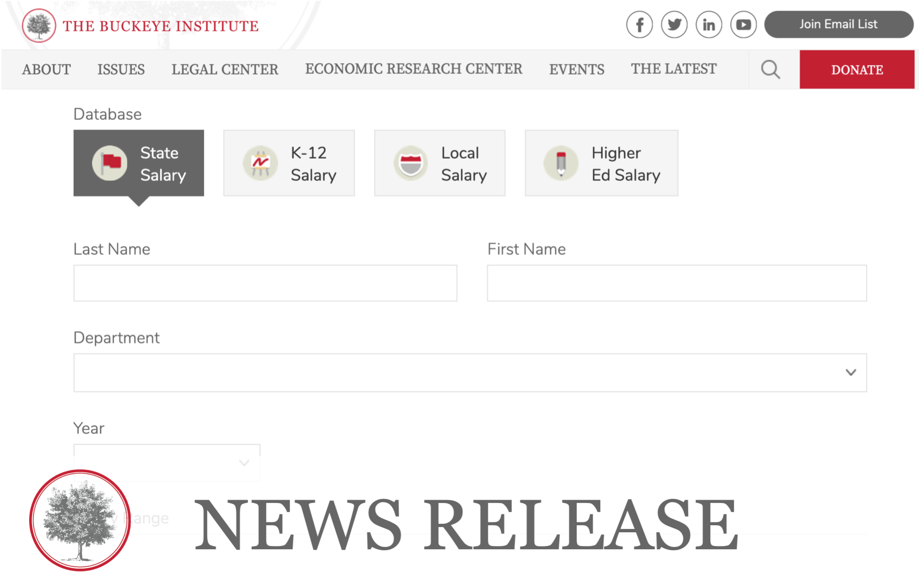919x588 pixels.
Task: Click the Department label
Action: tap(117, 338)
